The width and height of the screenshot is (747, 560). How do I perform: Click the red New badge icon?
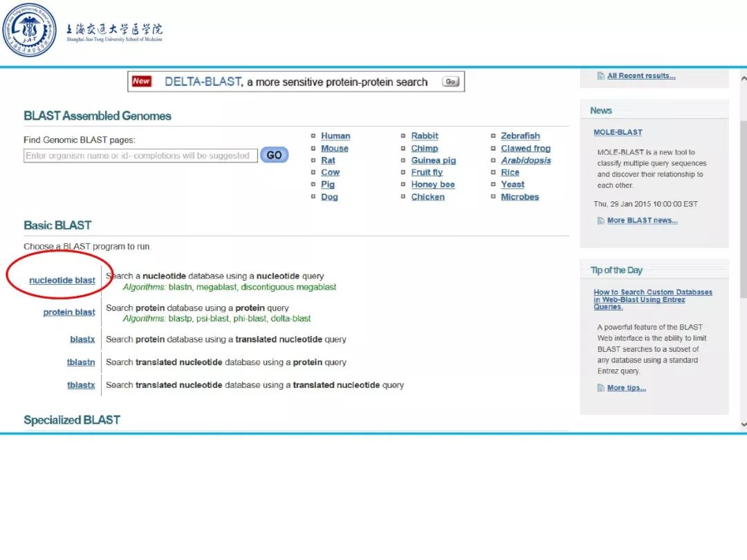coord(141,82)
